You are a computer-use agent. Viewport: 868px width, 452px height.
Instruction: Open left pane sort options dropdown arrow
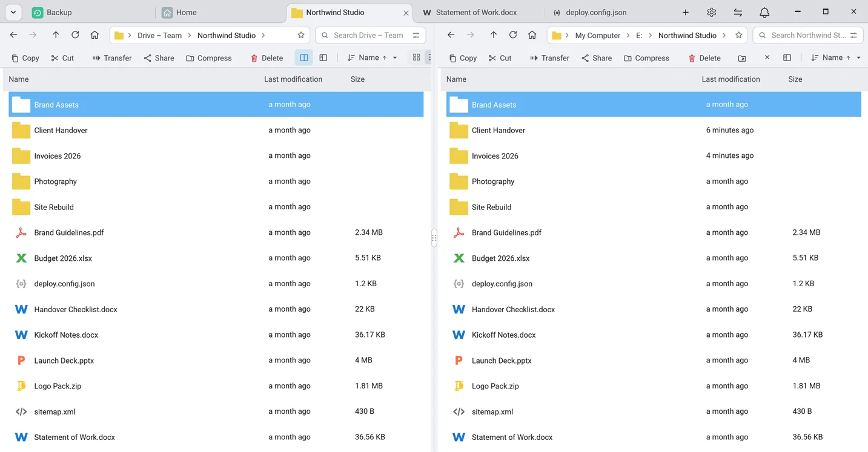pyautogui.click(x=395, y=57)
